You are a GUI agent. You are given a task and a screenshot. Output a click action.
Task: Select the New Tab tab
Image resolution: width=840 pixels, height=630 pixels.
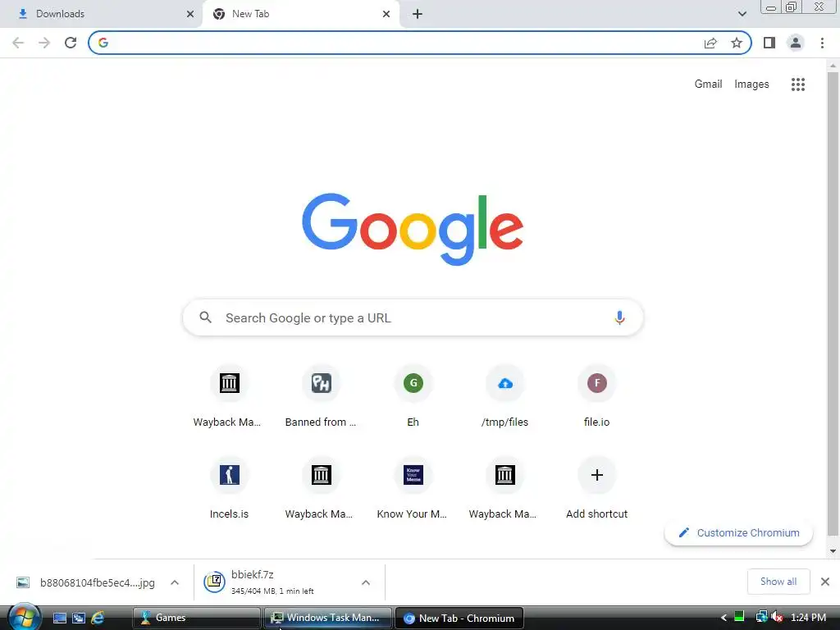coord(300,14)
